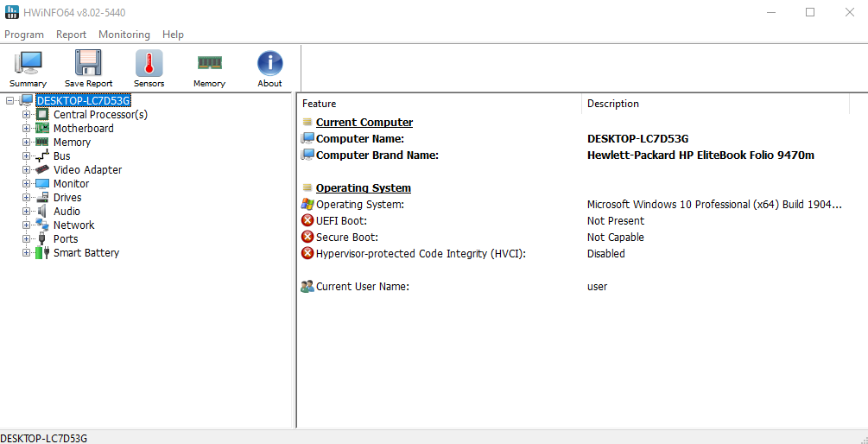Expand the Central Processor(s) node
This screenshot has width=868, height=444.
tap(26, 115)
